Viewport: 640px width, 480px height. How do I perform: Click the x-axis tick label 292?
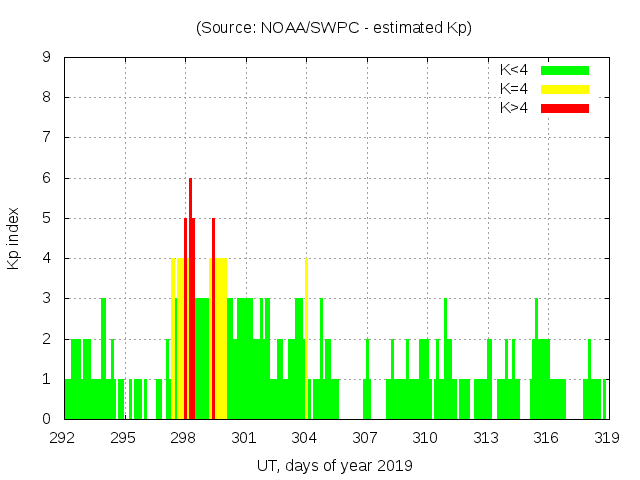click(x=64, y=437)
